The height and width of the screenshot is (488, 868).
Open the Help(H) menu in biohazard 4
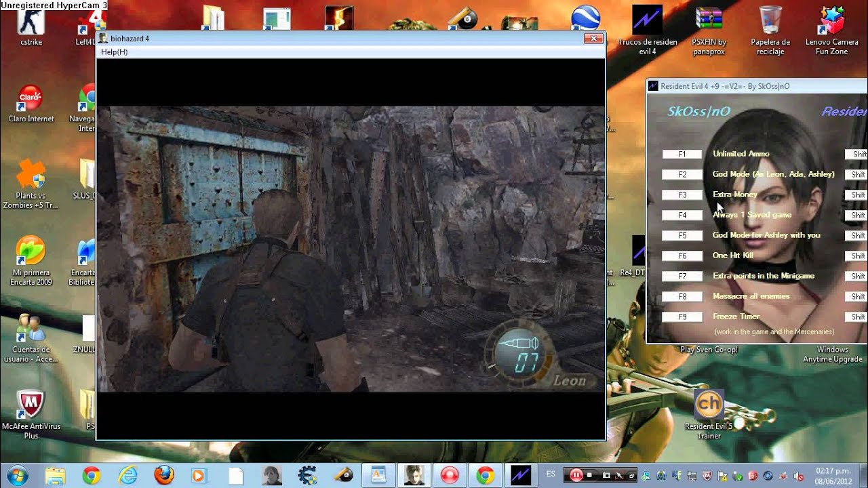114,52
